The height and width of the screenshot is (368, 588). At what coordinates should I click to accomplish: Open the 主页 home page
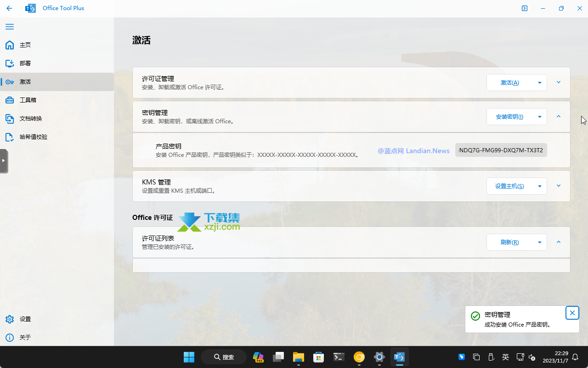coord(57,45)
